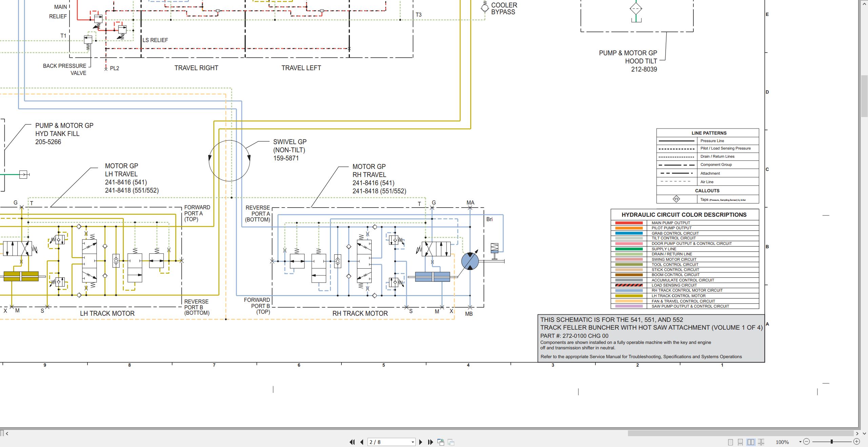The height and width of the screenshot is (447, 868).
Task: Open the page number dropdown
Action: tap(413, 442)
